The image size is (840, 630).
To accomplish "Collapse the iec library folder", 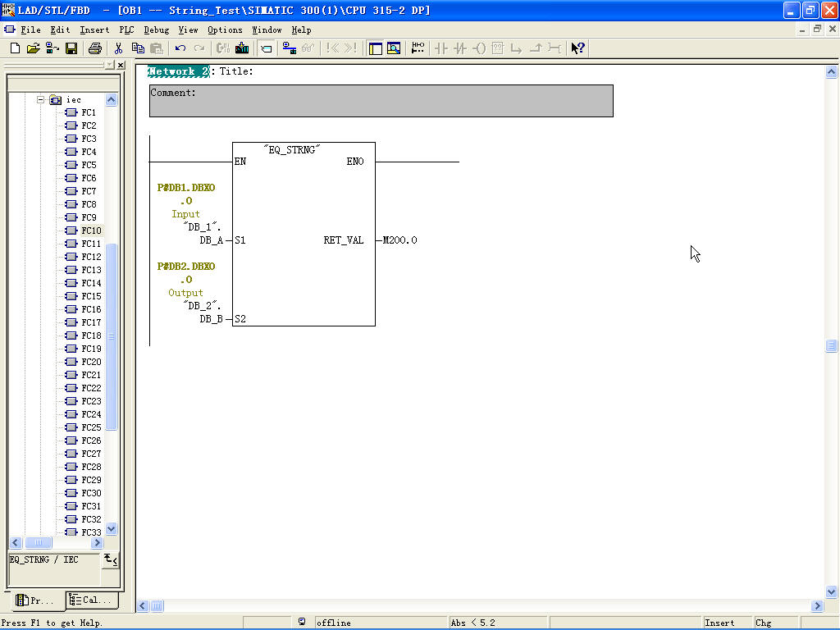I will (40, 99).
